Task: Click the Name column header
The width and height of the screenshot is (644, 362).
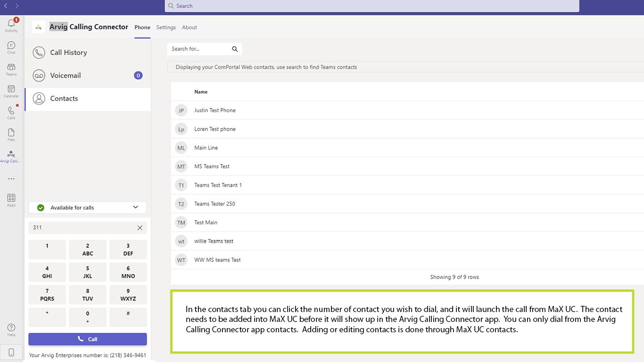Action: click(x=201, y=92)
